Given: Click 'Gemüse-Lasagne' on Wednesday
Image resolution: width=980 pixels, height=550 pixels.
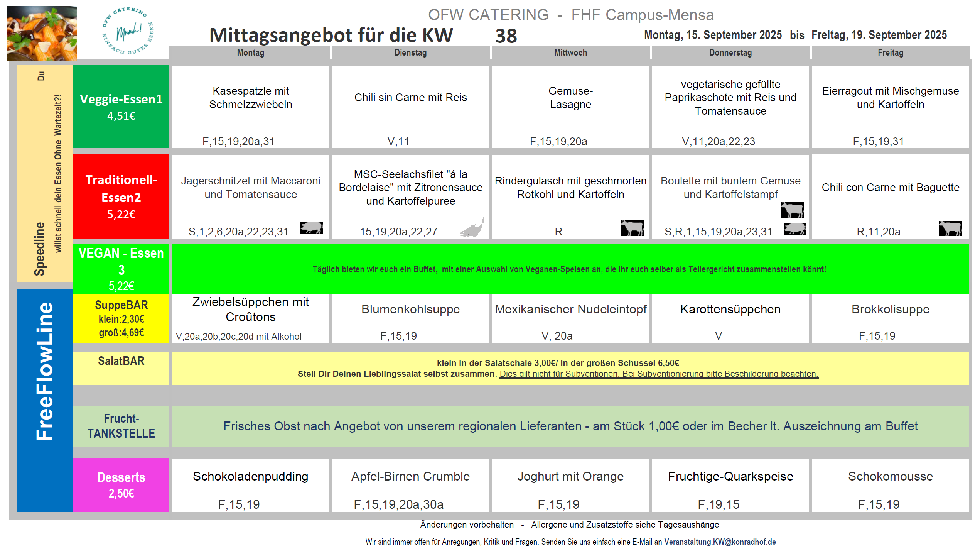Looking at the screenshot, I should click(570, 98).
